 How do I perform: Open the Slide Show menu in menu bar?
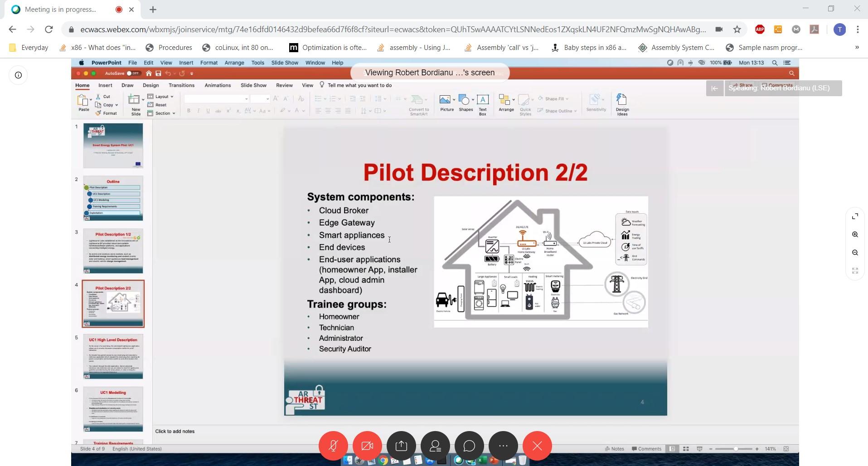point(285,63)
